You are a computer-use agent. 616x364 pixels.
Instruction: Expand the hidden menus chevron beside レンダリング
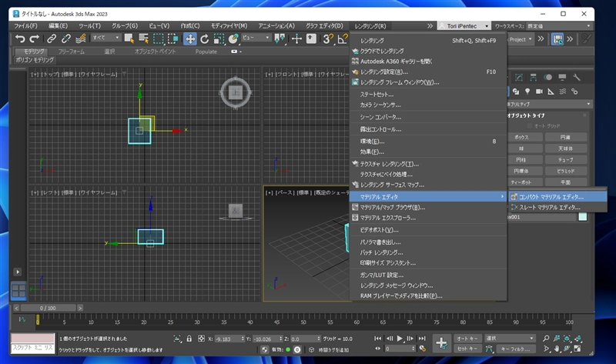pyautogui.click(x=430, y=26)
